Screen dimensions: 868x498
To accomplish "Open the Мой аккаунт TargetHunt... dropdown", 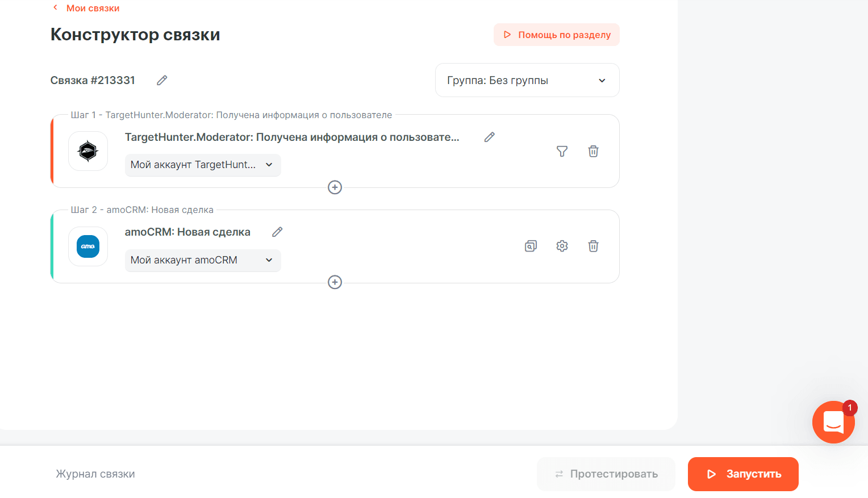I will tap(202, 165).
